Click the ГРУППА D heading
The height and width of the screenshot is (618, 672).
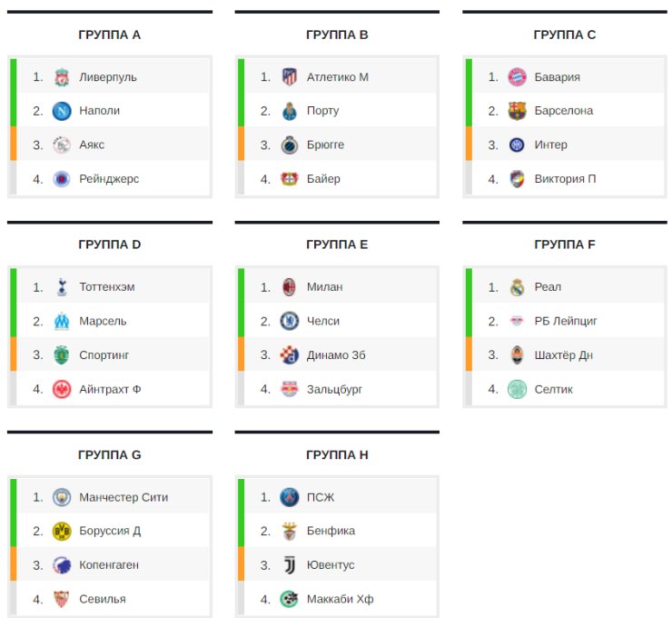pyautogui.click(x=110, y=244)
